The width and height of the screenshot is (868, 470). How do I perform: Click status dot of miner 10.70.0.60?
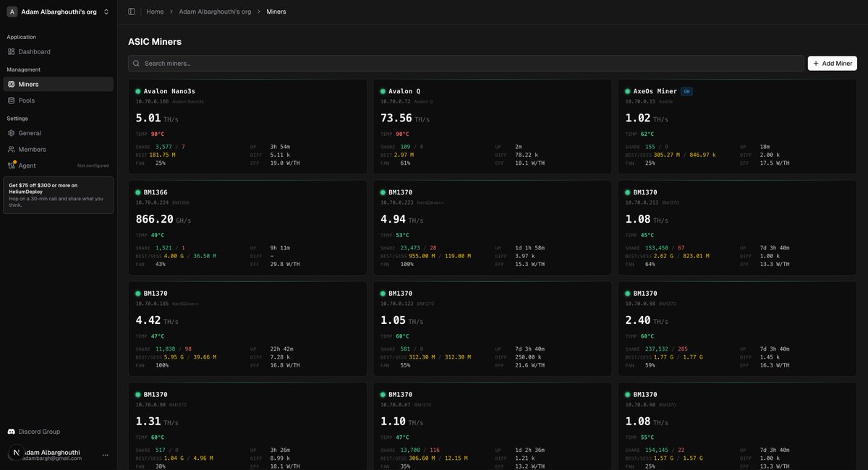[628, 395]
